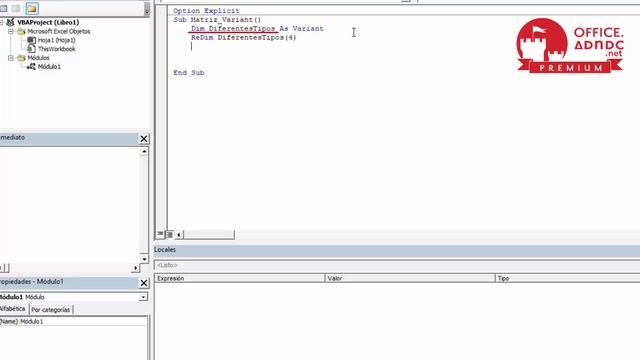The height and width of the screenshot is (360, 640).
Task: Click the View Code icon in Project Explorer
Action: [x=3, y=8]
